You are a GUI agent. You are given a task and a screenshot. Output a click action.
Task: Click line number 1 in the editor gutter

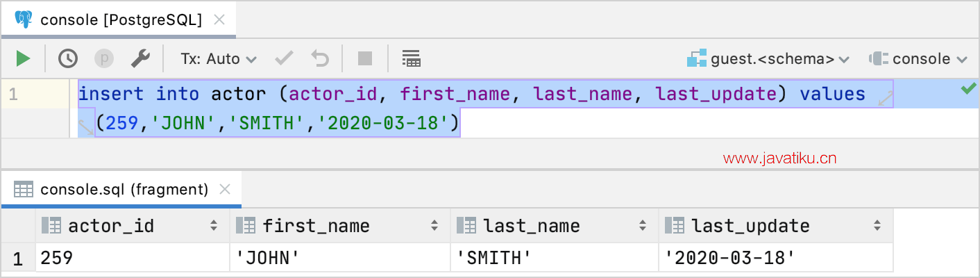point(13,93)
